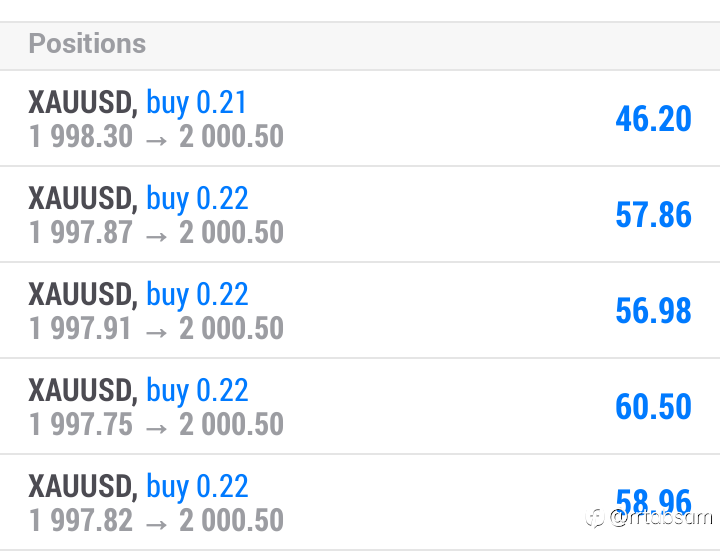720x551 pixels.
Task: Click the arrow in the 1 997.75 row
Action: [x=156, y=428]
